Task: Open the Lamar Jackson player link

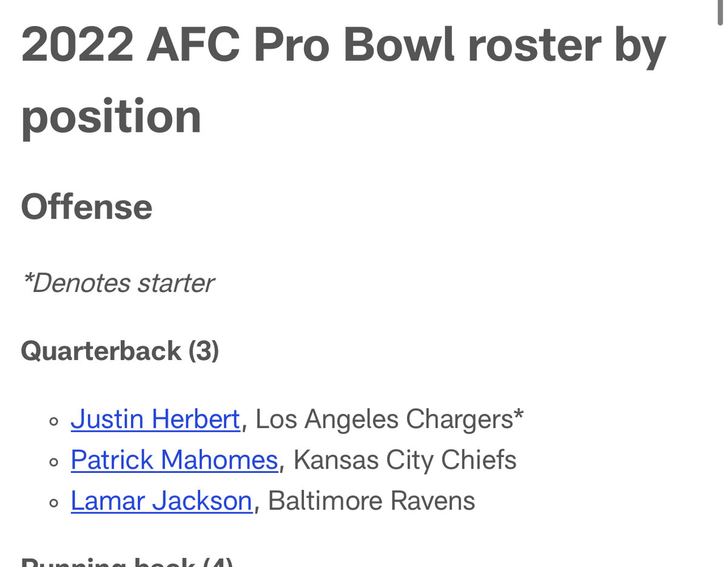Action: pos(161,501)
